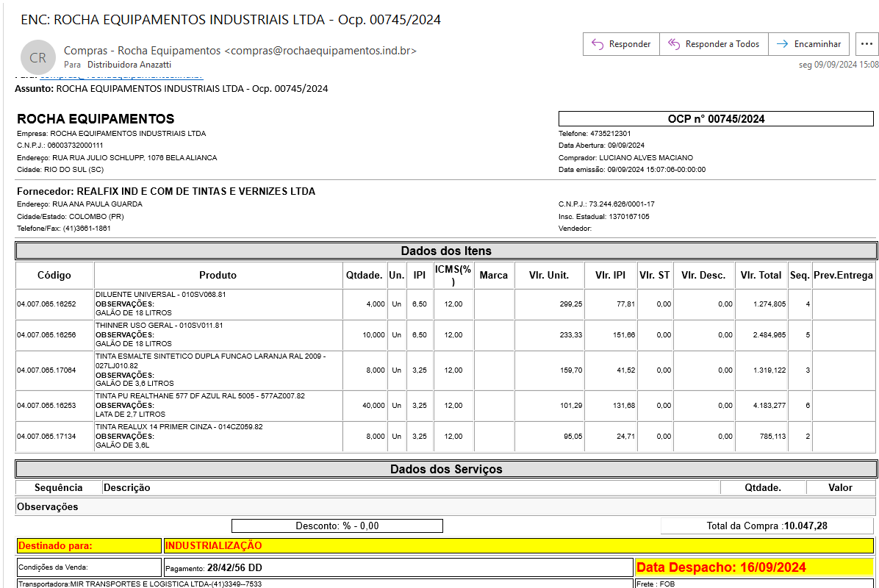Open the more actions ellipsis menu
The width and height of the screenshot is (879, 588).
point(865,44)
